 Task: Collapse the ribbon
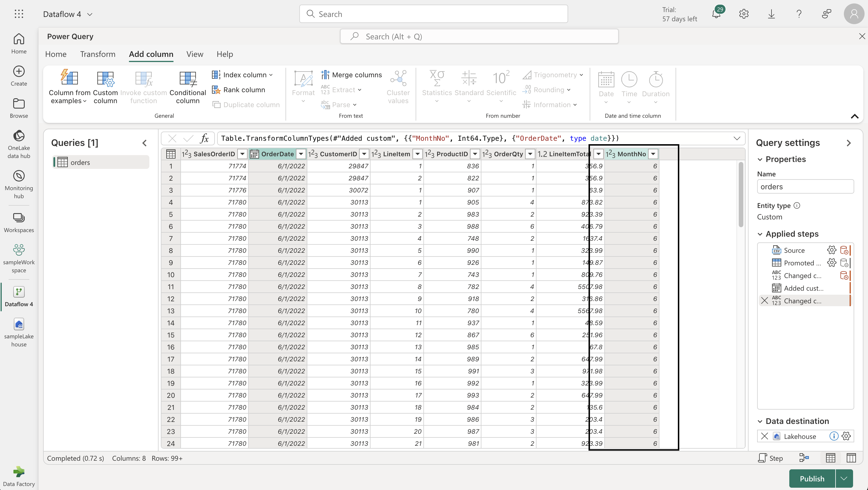[x=855, y=116]
